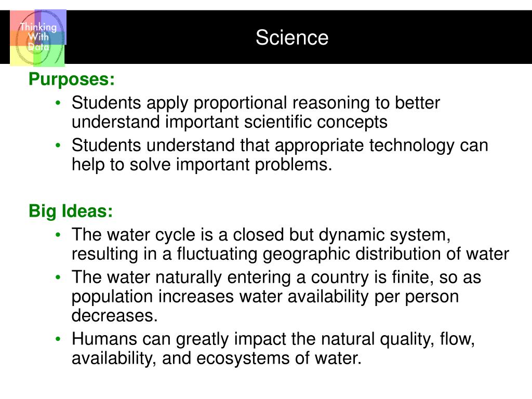This screenshot has width=532, height=399.
Task: Select the Purposes heading
Action: [x=72, y=79]
